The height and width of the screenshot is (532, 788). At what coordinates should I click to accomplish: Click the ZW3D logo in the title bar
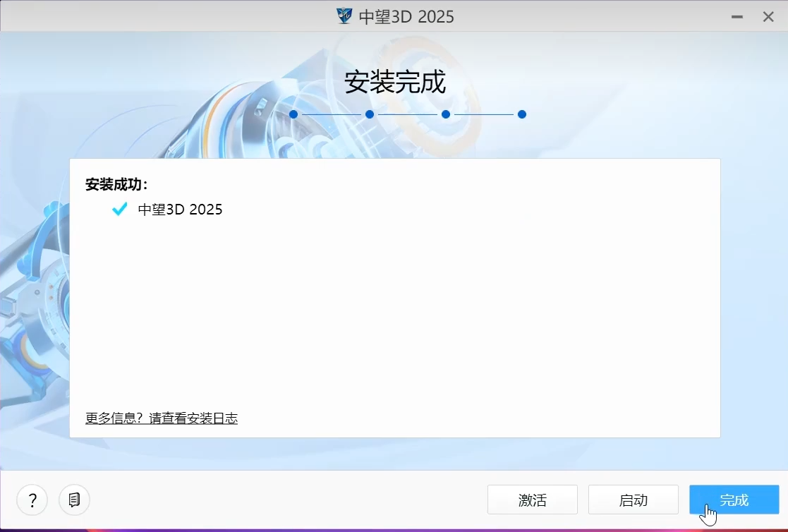tap(344, 16)
